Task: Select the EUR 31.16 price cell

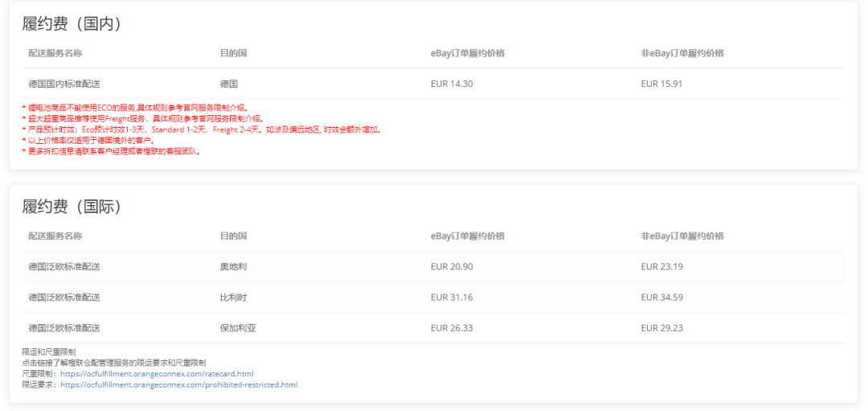Action: coord(452,298)
